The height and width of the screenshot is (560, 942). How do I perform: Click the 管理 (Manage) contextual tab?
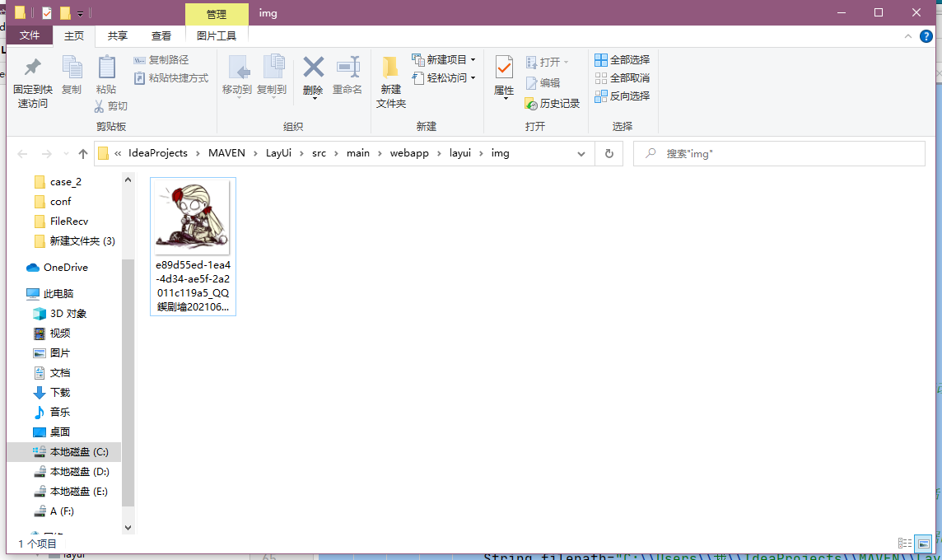tap(217, 14)
